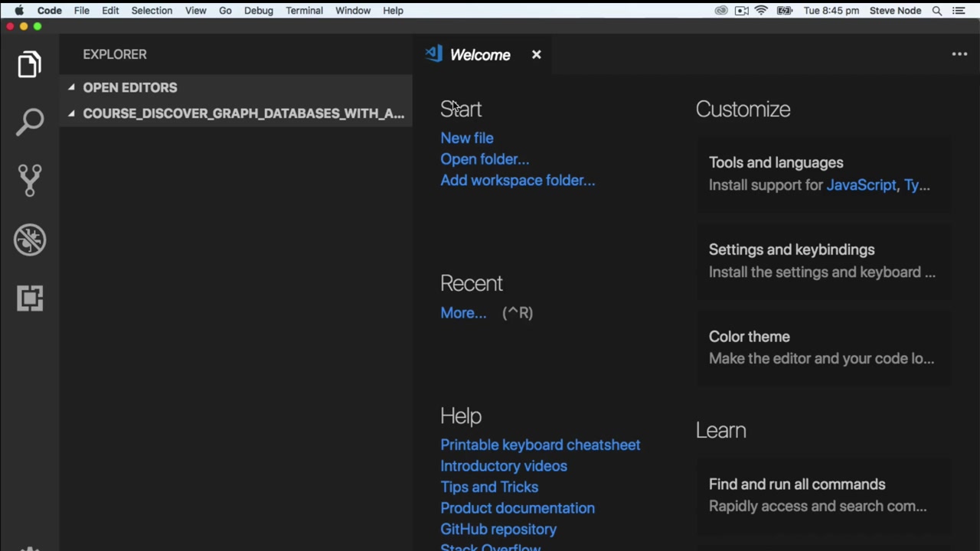
Task: Click the Steve Node user menu
Action: (895, 11)
